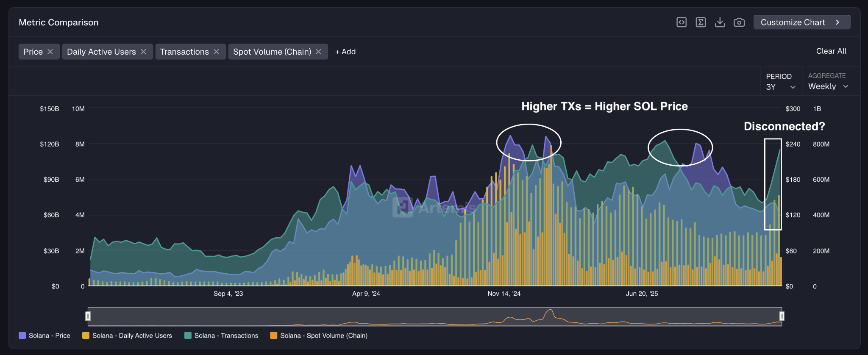
Task: Click the left range slider handle
Action: point(88,316)
